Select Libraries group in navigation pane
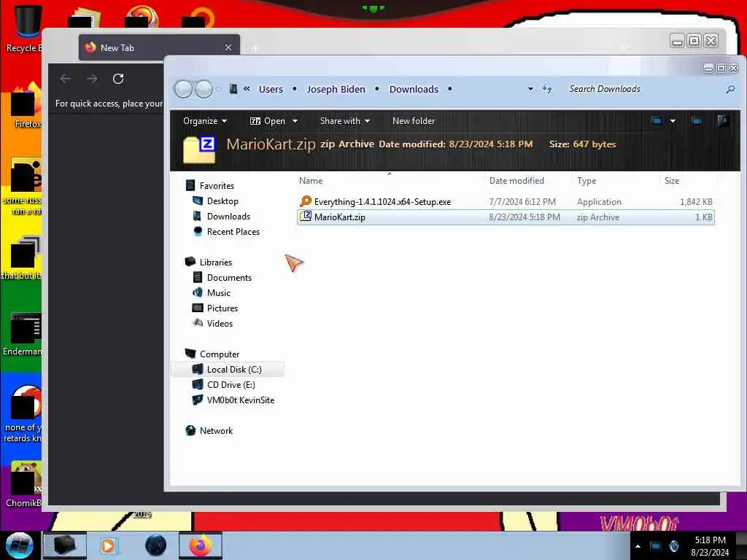Viewport: 747px width, 560px height. point(216,262)
